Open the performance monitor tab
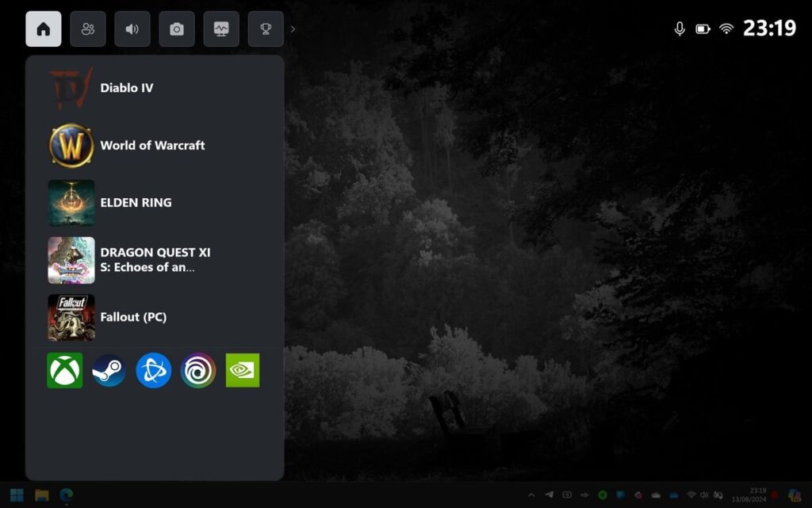The width and height of the screenshot is (812, 508). point(221,29)
